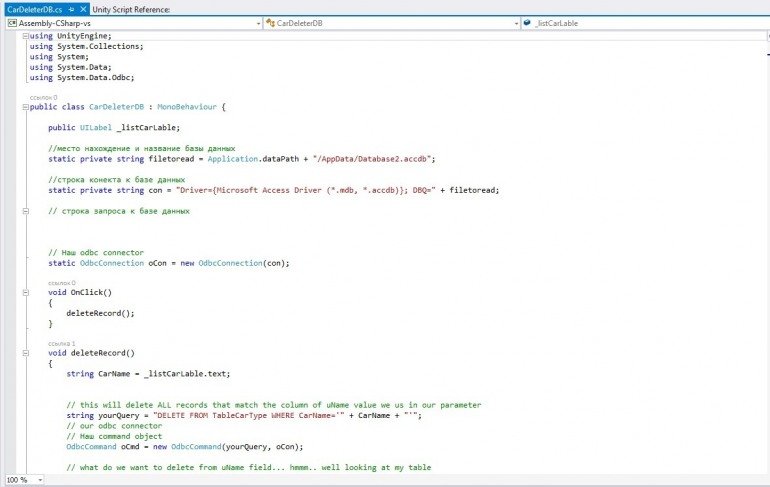Click the reference count above deleteRecord method

pyautogui.click(x=61, y=343)
